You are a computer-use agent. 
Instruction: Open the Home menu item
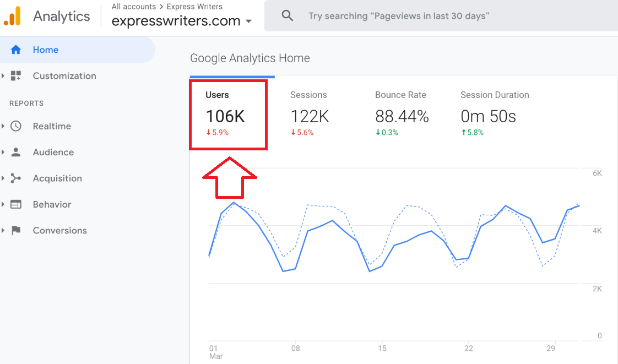point(78,50)
